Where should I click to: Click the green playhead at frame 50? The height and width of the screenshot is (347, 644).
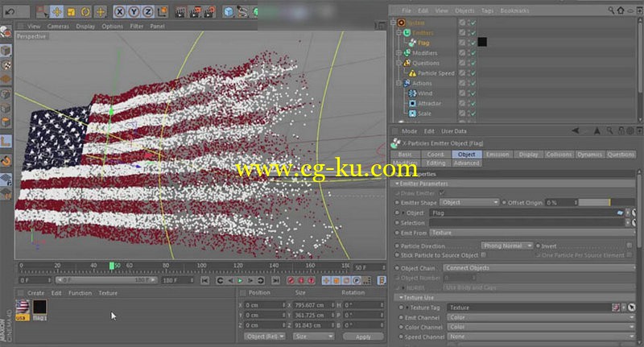click(111, 266)
